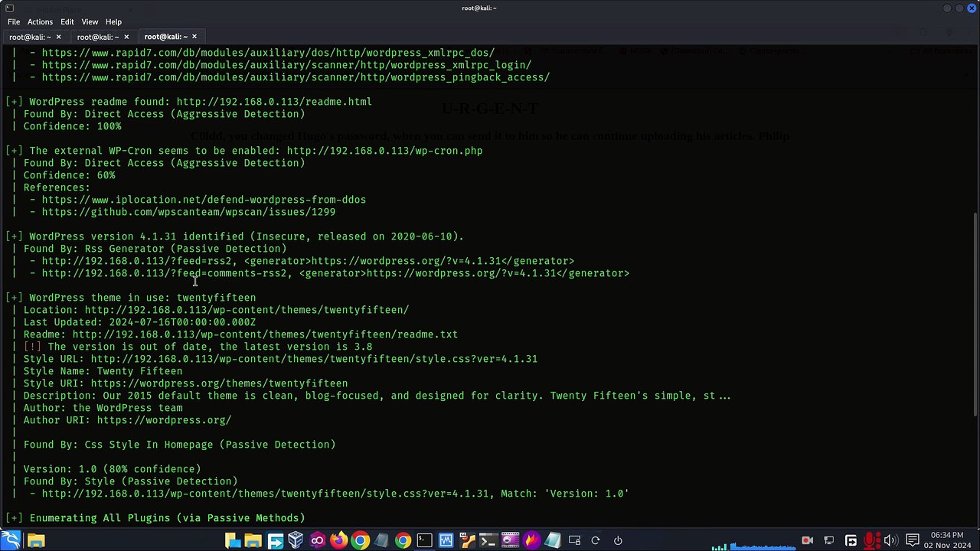Open the File menu

point(14,21)
